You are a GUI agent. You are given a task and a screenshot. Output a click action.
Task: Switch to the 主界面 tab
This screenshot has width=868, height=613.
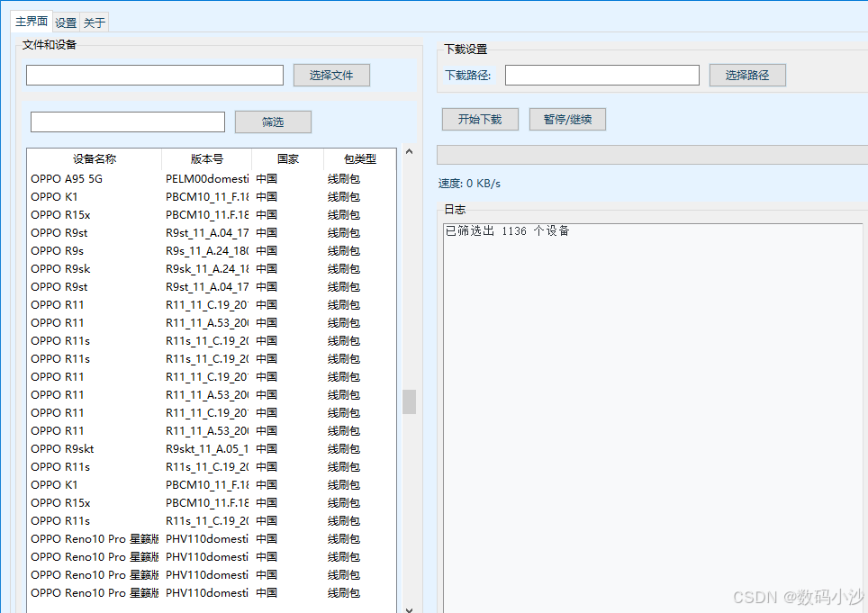31,22
